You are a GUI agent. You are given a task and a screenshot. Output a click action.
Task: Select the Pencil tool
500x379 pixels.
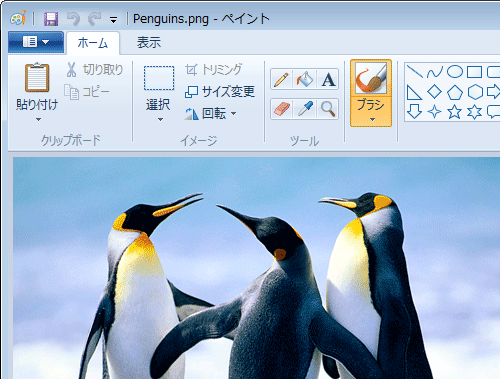point(281,79)
